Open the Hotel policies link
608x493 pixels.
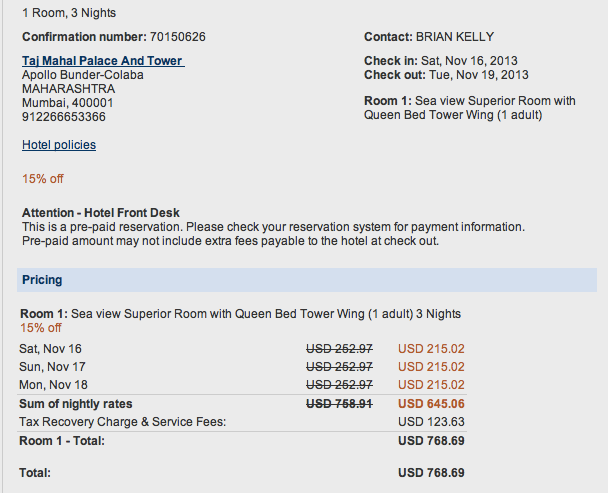tap(59, 145)
